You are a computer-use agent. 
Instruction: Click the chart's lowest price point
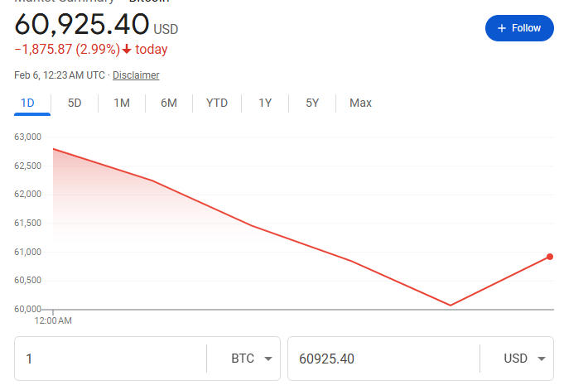pyautogui.click(x=451, y=306)
